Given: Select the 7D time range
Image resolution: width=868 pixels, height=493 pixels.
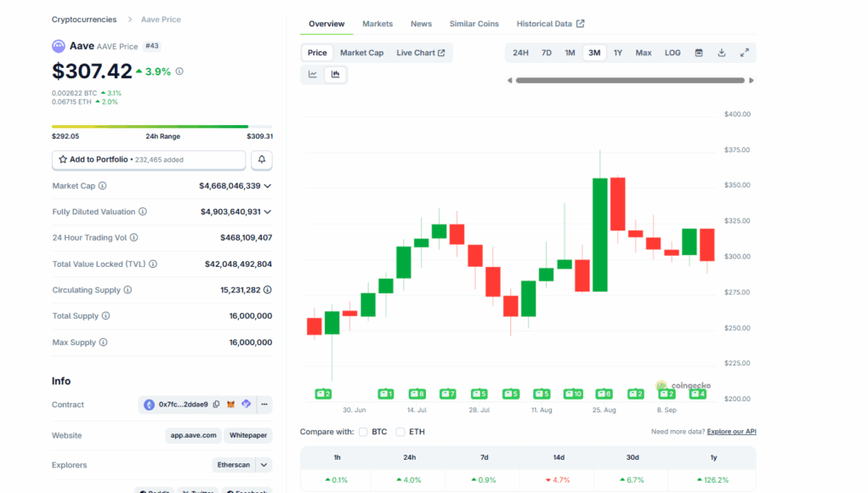Looking at the screenshot, I should (x=547, y=53).
